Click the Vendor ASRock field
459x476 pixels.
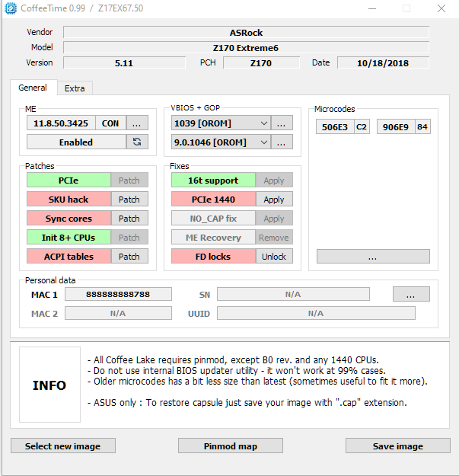pyautogui.click(x=246, y=33)
